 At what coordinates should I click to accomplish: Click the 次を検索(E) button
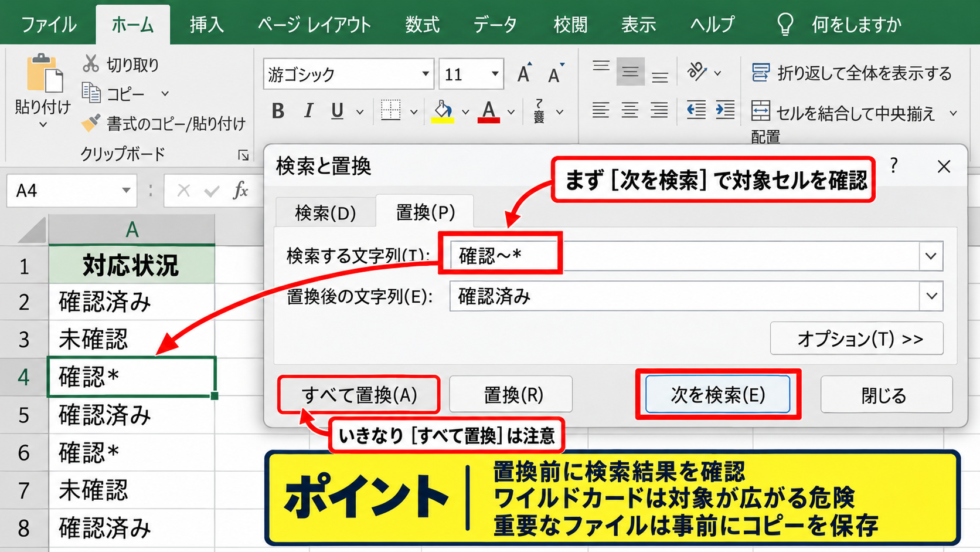pos(718,395)
